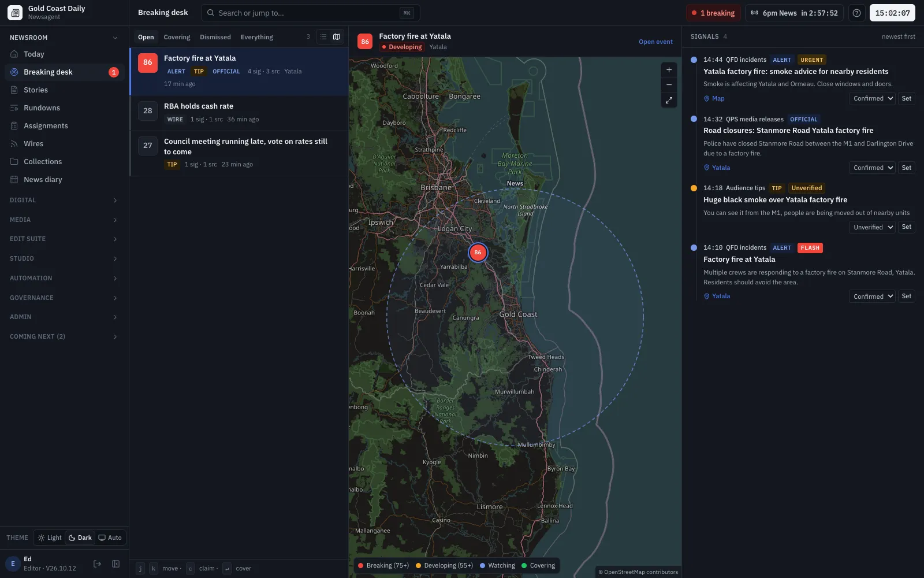Viewport: 924px width, 578px height.
Task: Open News diary
Action: point(64,180)
